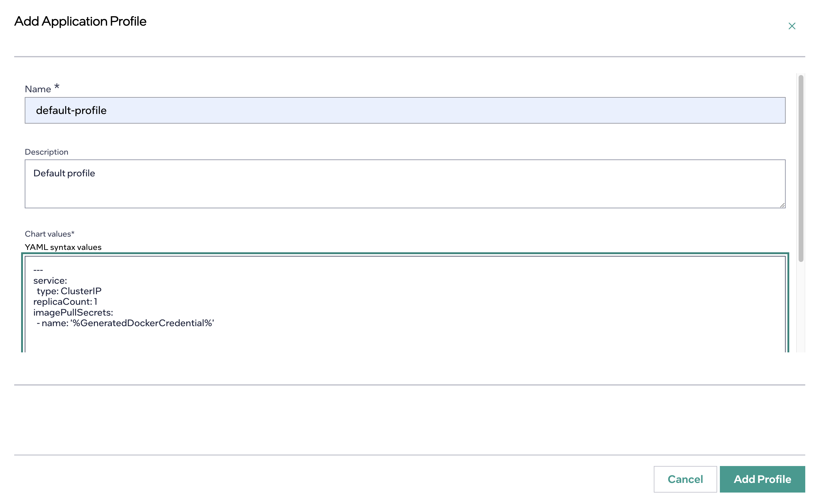
Task: Click the "Add Application Profile" dialog title
Action: pos(80,21)
